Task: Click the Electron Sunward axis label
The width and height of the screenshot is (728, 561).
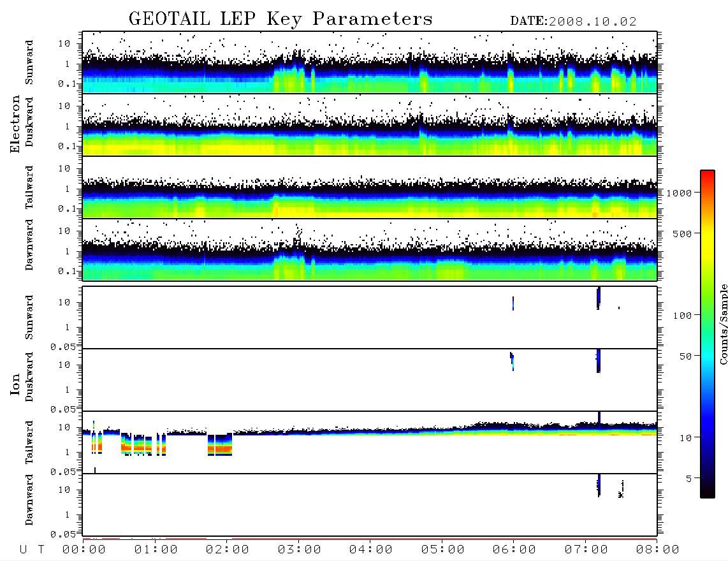Action: (29, 62)
